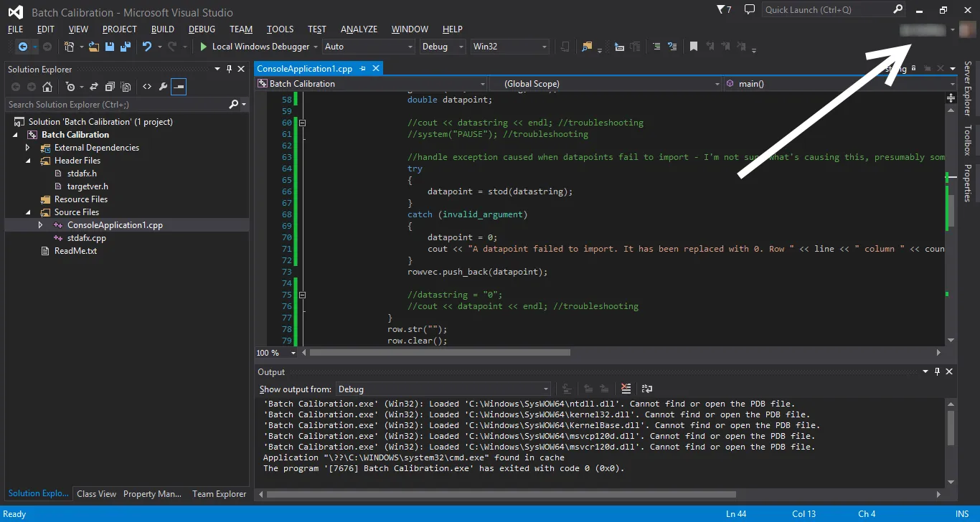The height and width of the screenshot is (522, 980).
Task: Click the Find in Files toolbar icon
Action: (x=587, y=47)
